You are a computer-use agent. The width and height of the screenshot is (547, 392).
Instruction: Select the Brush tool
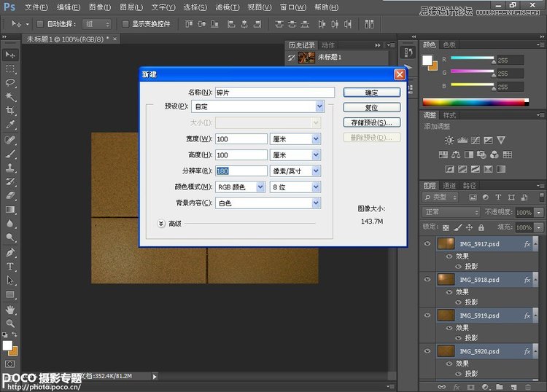(x=10, y=154)
